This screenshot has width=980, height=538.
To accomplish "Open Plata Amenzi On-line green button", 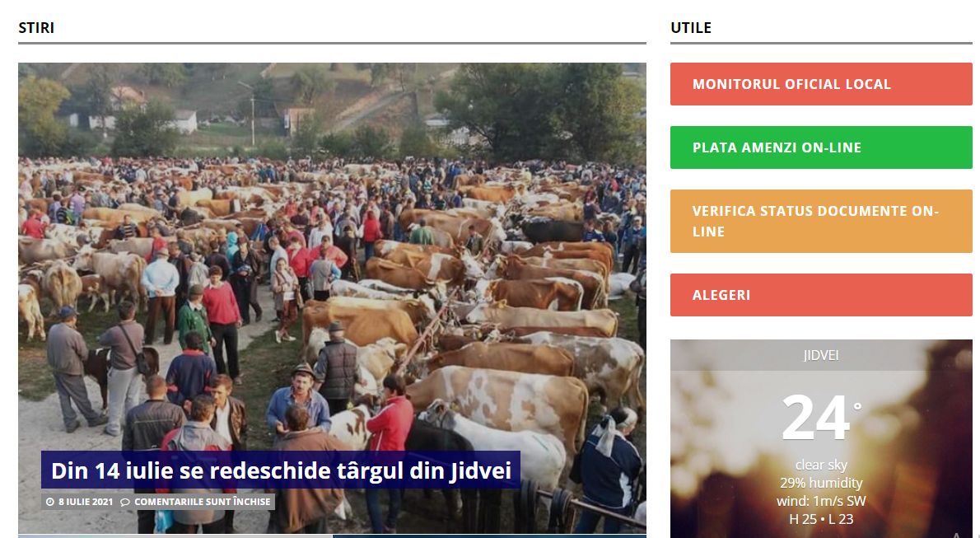I will coord(821,147).
